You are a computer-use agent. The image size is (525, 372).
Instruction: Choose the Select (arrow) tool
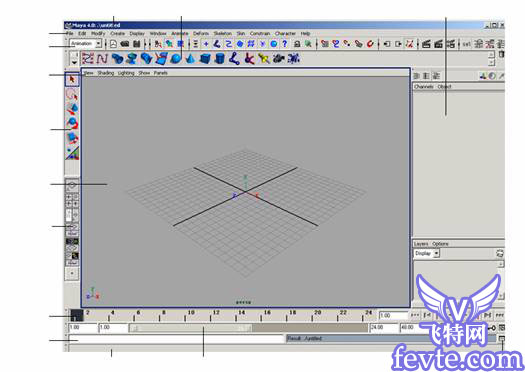point(72,79)
